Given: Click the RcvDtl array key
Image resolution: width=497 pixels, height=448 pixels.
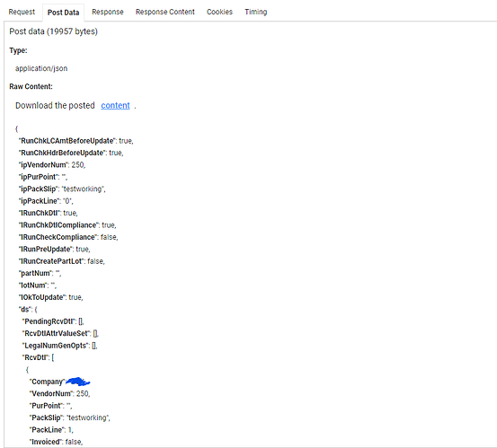Looking at the screenshot, I should (x=35, y=357).
